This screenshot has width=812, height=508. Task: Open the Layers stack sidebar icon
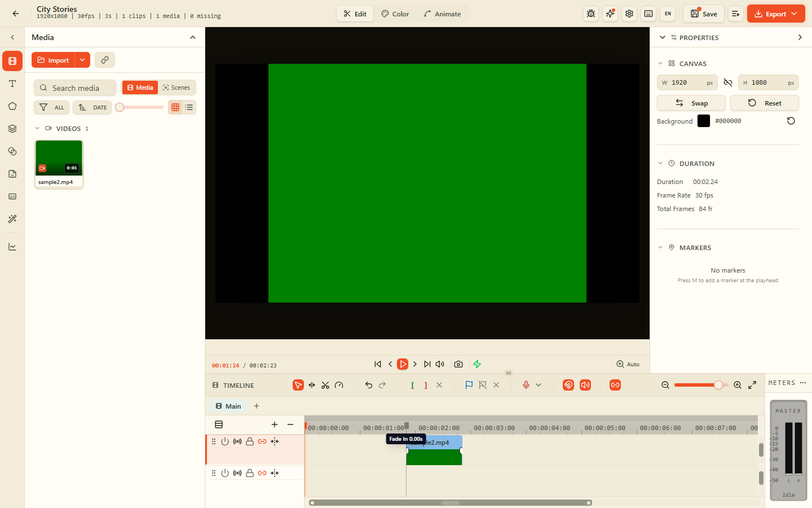[12, 129]
